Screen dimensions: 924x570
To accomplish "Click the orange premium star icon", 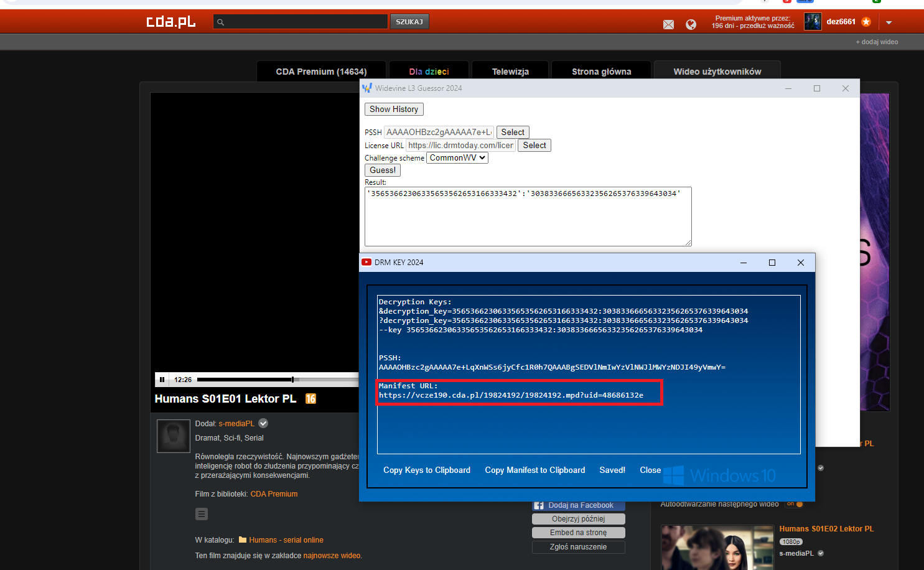I will pos(866,22).
